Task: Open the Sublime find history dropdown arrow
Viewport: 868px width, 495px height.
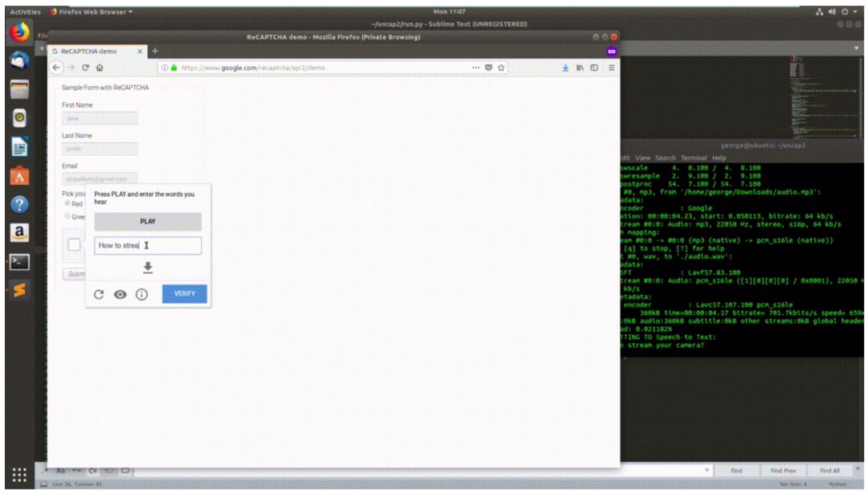Action: click(706, 471)
